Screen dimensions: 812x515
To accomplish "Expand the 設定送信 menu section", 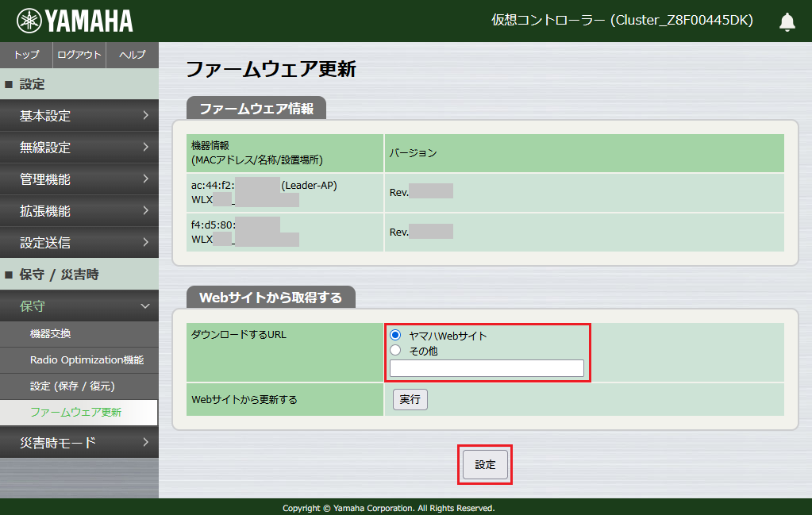I will tap(79, 243).
